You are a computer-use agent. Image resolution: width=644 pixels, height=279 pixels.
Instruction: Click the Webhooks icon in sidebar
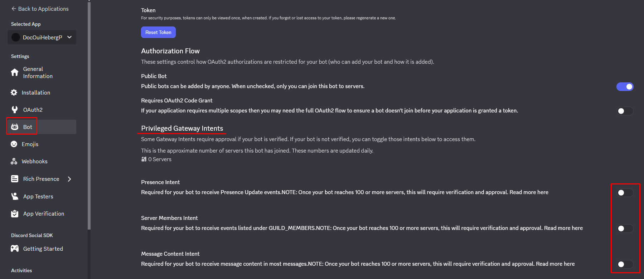point(14,161)
